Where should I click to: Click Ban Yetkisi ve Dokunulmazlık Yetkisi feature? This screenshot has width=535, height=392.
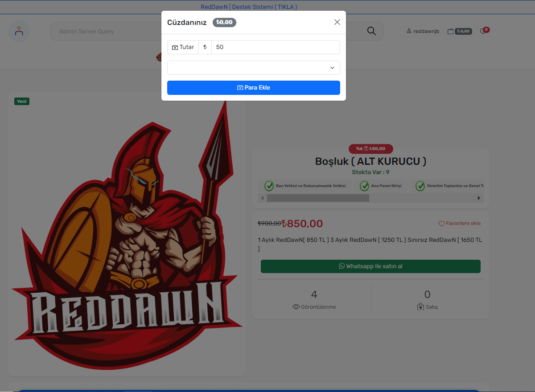305,186
